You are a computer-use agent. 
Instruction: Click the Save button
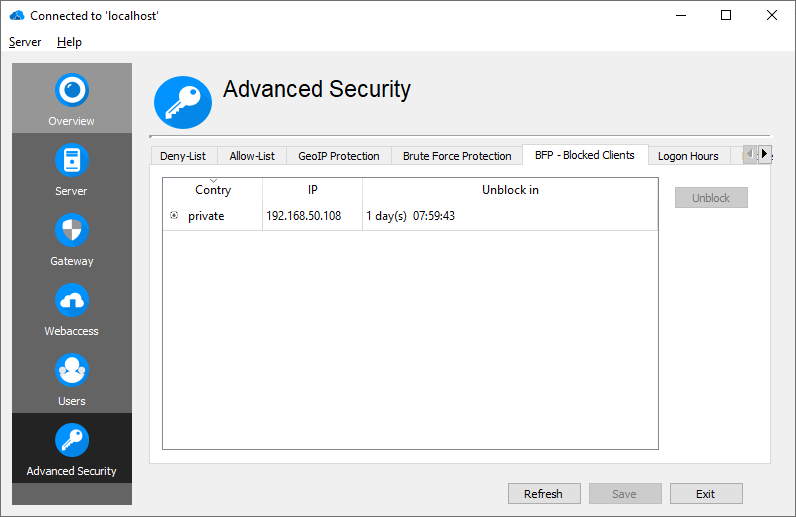(x=625, y=494)
